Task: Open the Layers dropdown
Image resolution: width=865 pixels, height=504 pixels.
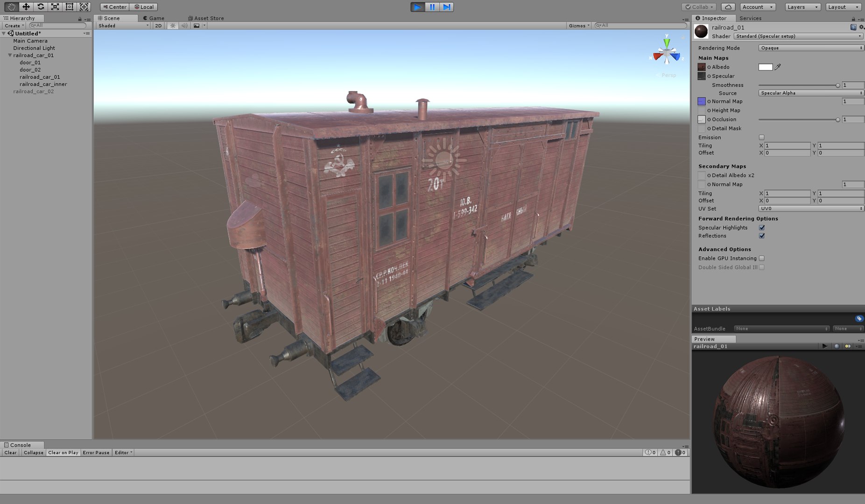Action: click(x=802, y=7)
